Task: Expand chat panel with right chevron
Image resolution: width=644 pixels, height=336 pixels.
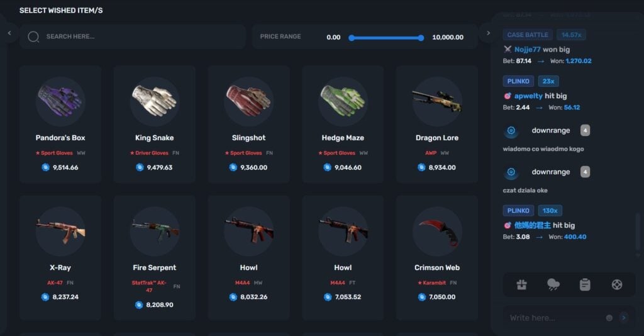Action: click(x=488, y=33)
